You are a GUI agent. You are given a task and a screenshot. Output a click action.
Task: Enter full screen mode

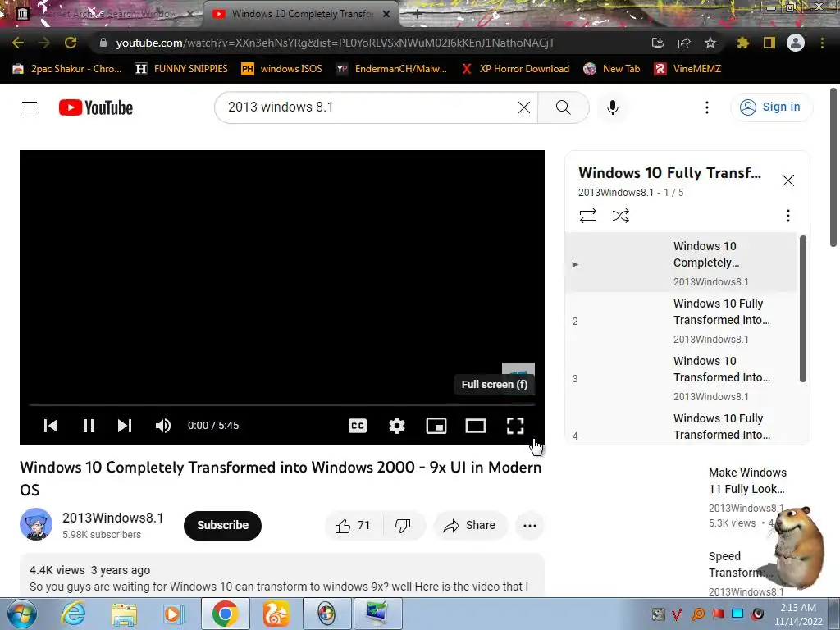coord(515,426)
